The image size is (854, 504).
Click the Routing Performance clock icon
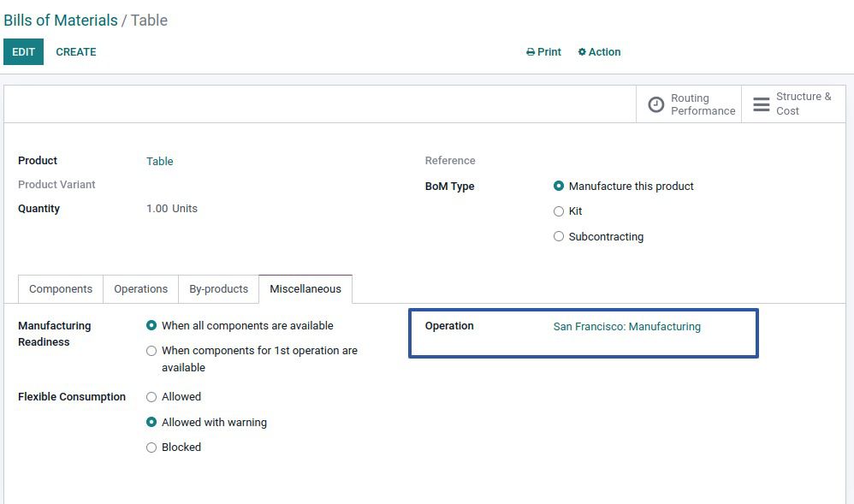pos(656,104)
